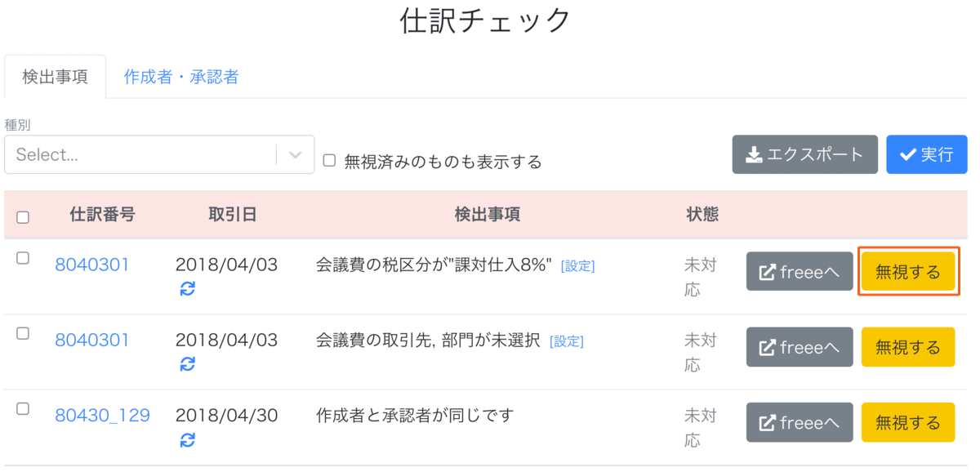
Task: Click checkmark icon on 実行 button
Action: coord(907,154)
